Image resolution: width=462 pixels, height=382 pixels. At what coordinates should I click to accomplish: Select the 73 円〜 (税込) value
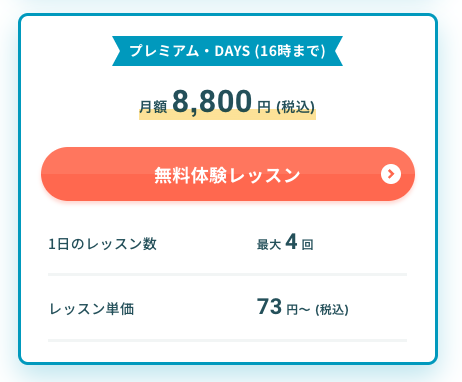coord(302,307)
